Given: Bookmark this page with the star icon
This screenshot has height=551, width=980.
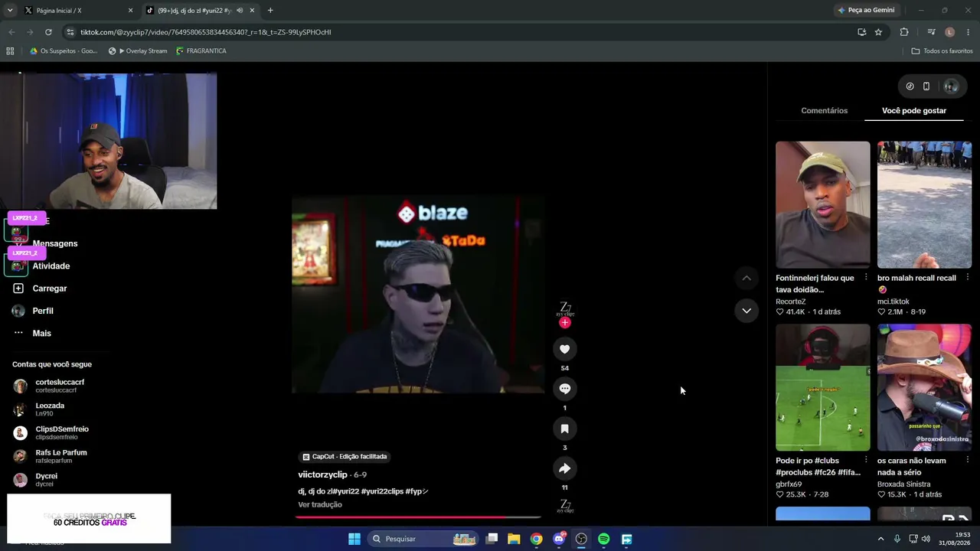Looking at the screenshot, I should (x=878, y=32).
